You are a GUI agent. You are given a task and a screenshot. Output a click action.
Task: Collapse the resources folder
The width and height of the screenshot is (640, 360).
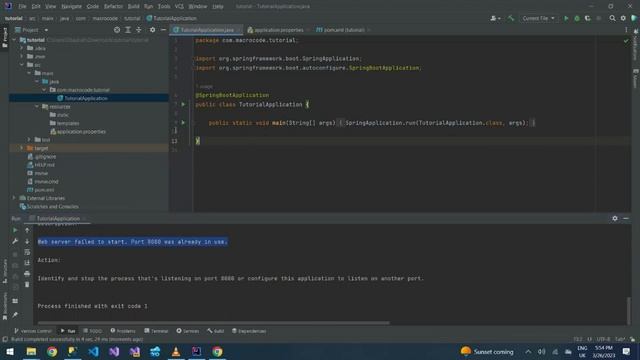pos(37,107)
